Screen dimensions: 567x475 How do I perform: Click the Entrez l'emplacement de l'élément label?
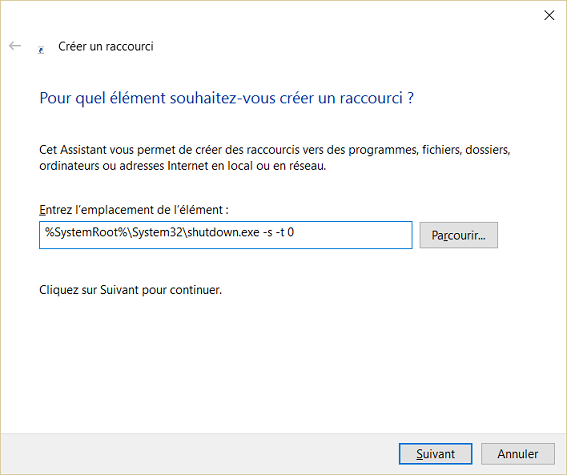(x=134, y=210)
